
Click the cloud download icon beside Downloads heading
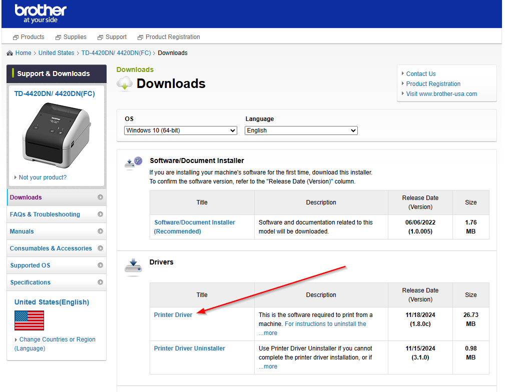(125, 83)
